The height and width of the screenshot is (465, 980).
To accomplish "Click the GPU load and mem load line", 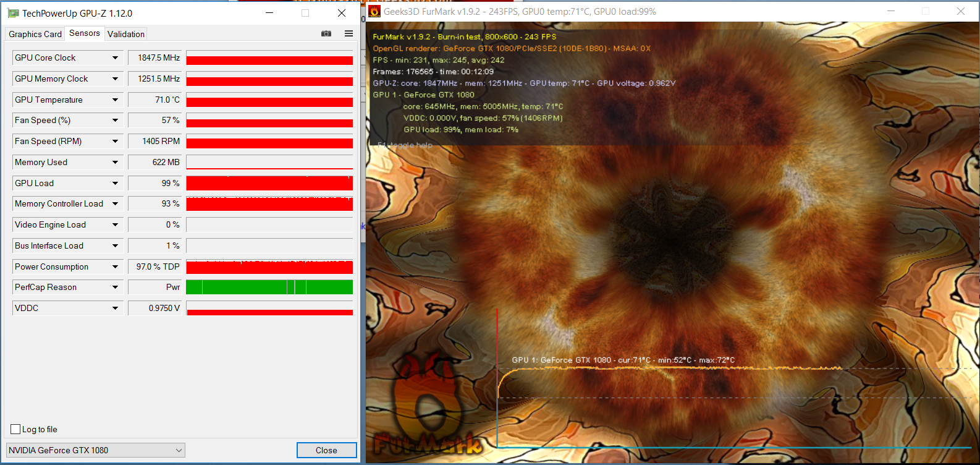I will pyautogui.click(x=461, y=129).
